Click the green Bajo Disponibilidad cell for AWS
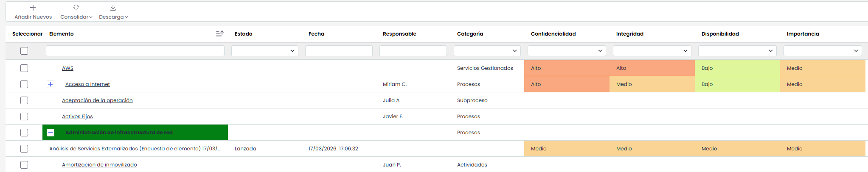 [737, 68]
